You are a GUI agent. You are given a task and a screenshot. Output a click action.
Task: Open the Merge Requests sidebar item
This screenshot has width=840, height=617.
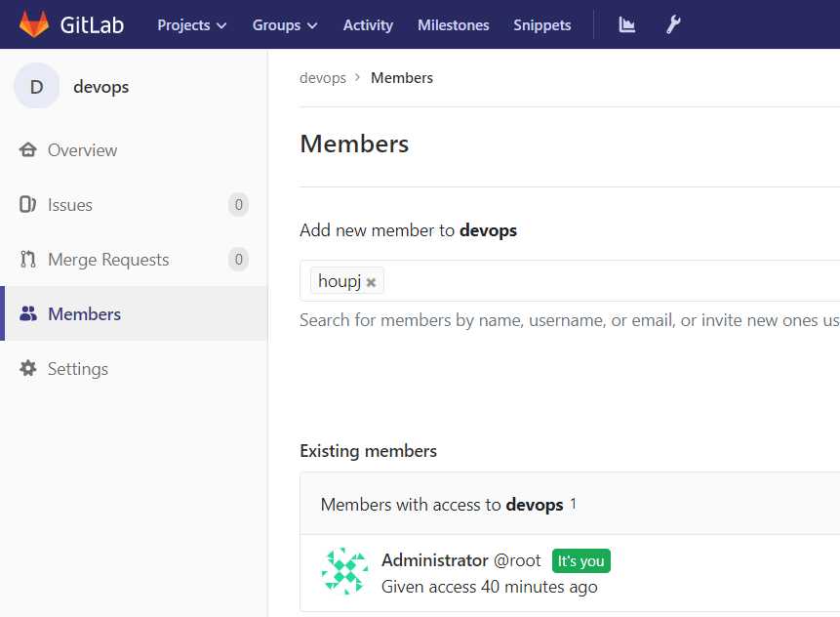[x=134, y=260]
